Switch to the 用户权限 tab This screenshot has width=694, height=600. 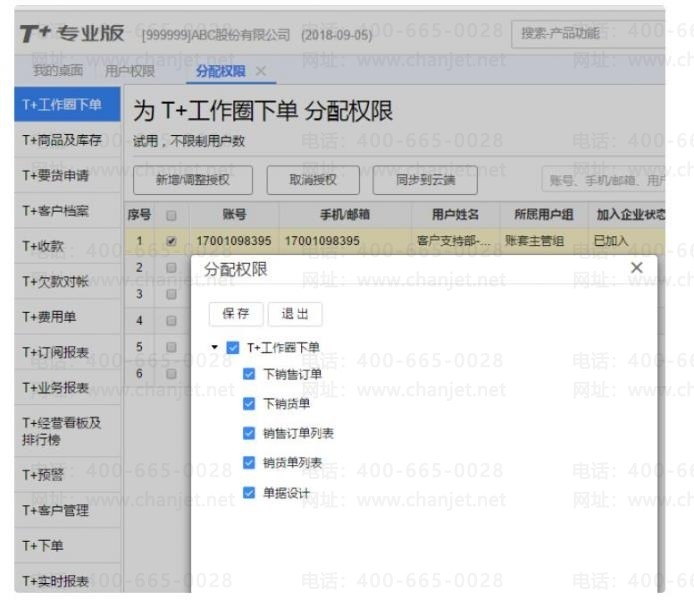130,70
